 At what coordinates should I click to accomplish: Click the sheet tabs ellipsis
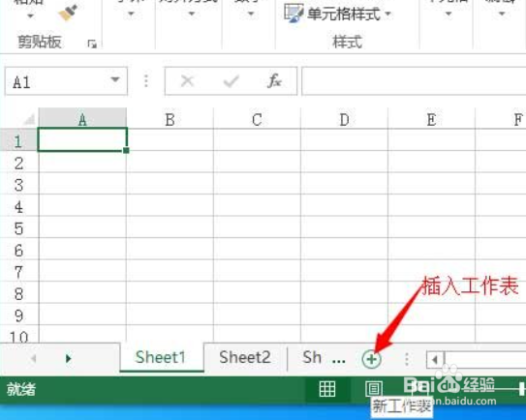[x=338, y=361]
